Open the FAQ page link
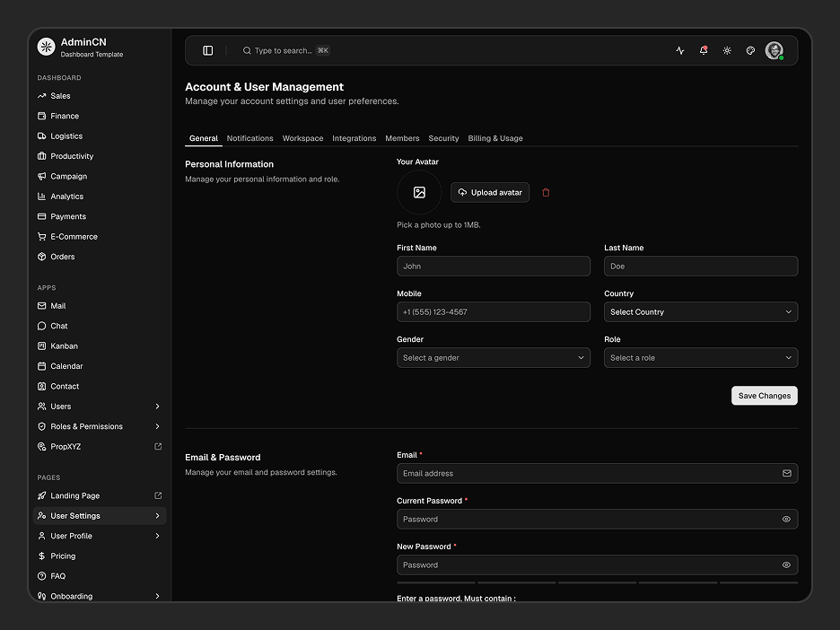Screen dimensions: 840x630 100,576
